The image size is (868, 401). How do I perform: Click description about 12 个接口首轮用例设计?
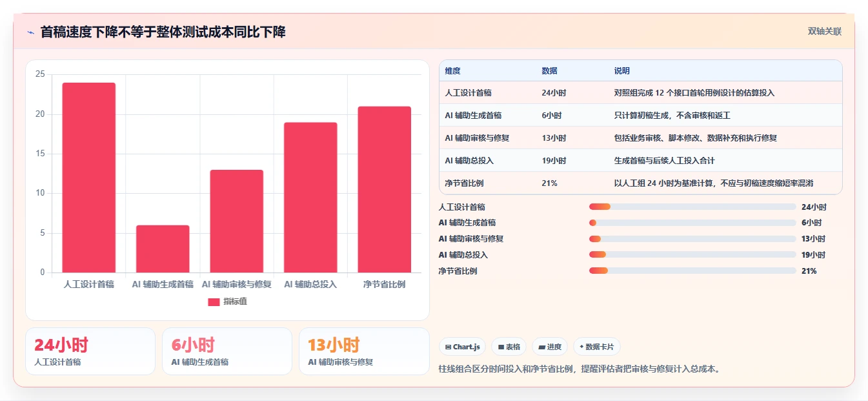(694, 93)
